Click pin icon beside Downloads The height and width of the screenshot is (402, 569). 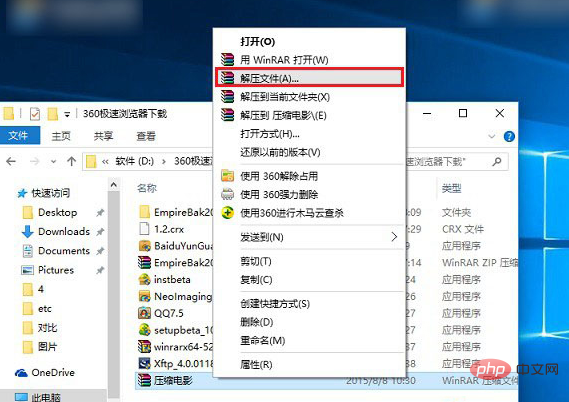click(100, 231)
